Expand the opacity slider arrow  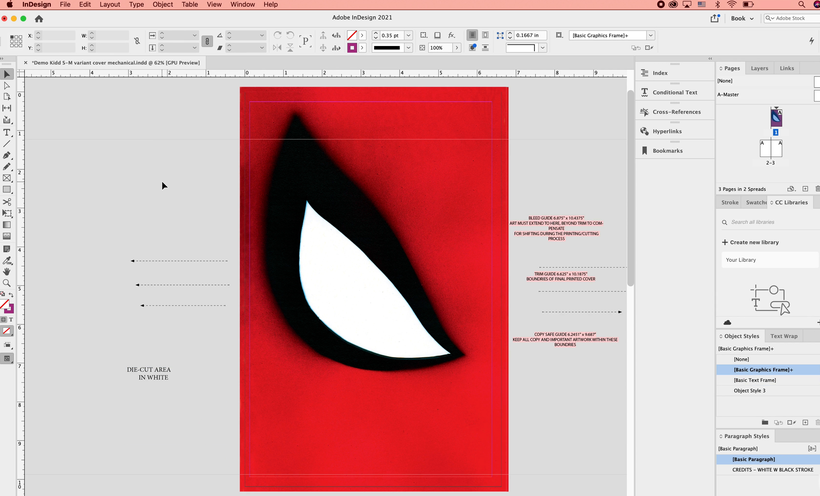pos(457,48)
